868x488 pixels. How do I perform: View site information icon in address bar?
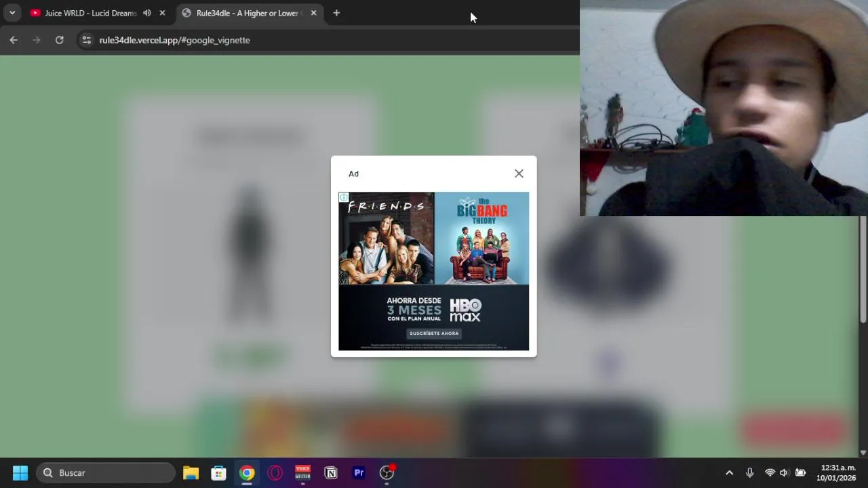(x=86, y=40)
